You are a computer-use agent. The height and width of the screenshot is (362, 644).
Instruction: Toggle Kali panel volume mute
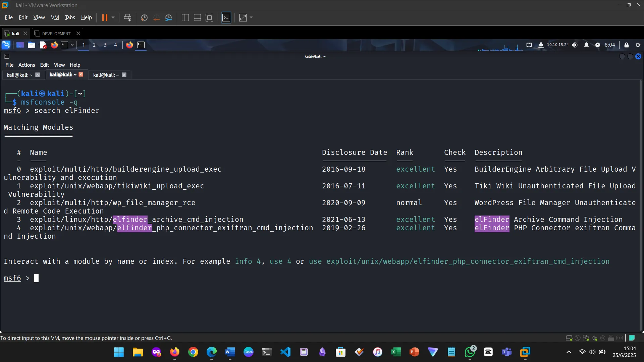coord(575,45)
